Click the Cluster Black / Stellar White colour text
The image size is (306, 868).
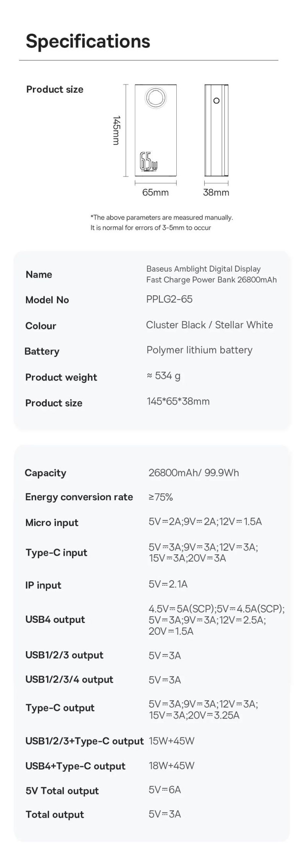click(x=210, y=325)
